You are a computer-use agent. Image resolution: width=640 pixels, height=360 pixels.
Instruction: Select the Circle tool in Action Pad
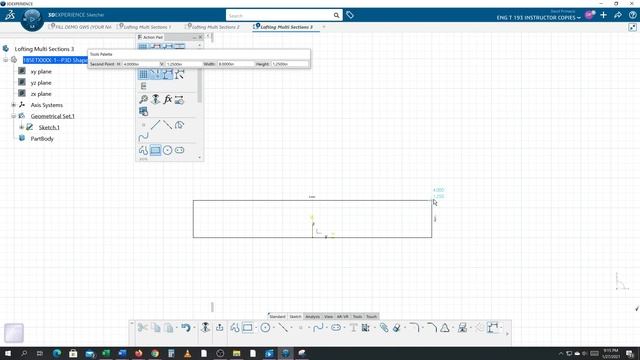167,150
